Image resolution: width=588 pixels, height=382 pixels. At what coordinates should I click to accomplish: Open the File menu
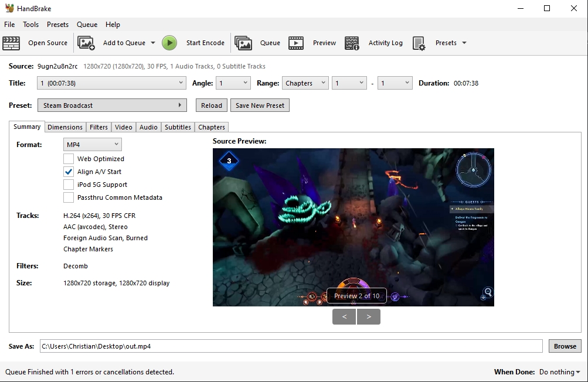[9, 25]
